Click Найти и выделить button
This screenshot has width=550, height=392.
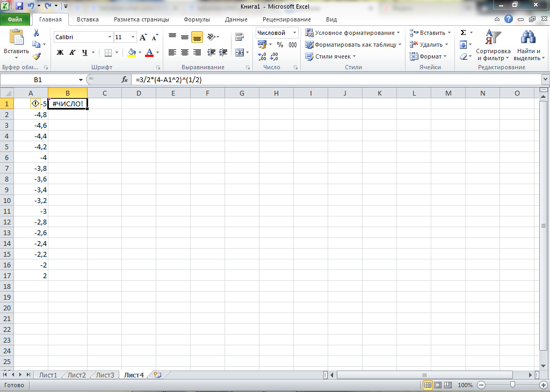(529, 45)
